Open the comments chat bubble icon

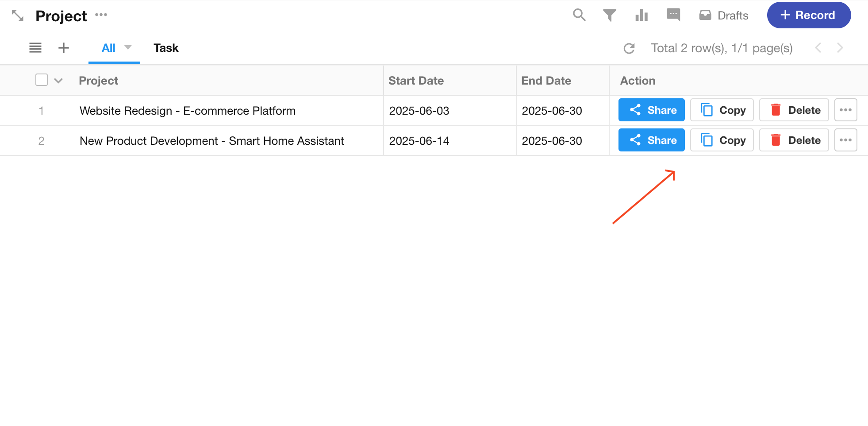(x=673, y=15)
